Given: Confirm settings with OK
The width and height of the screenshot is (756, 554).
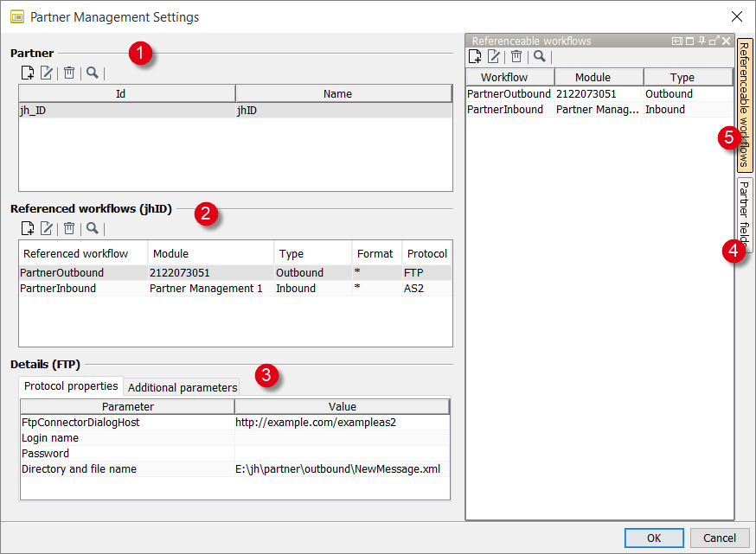Looking at the screenshot, I should coord(654,537).
